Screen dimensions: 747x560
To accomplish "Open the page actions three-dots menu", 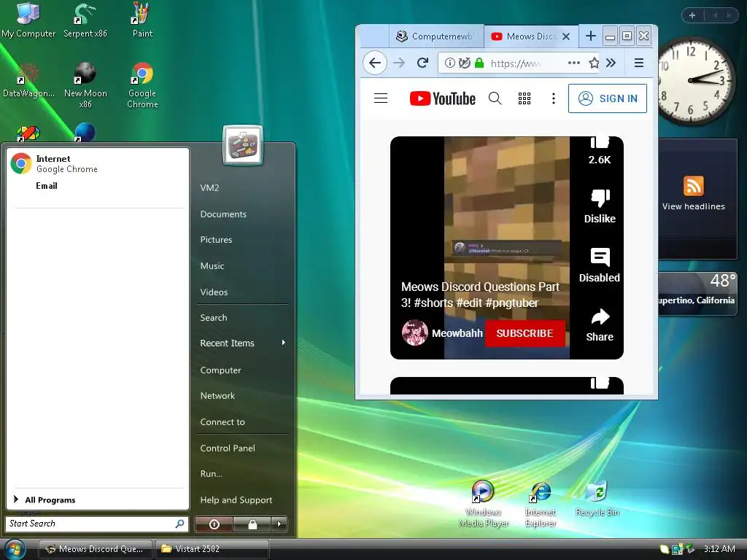I will [x=574, y=63].
